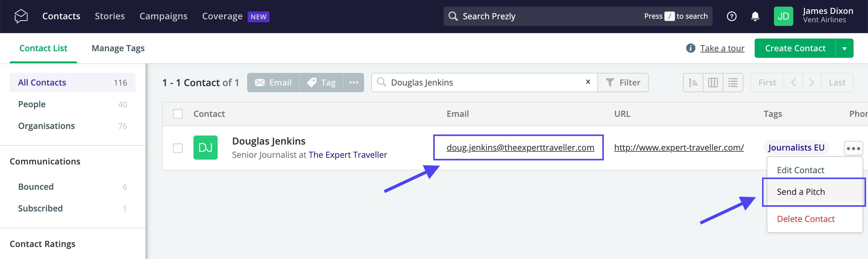This screenshot has width=868, height=259.
Task: Focus the Search Prezly field
Action: coord(578,16)
